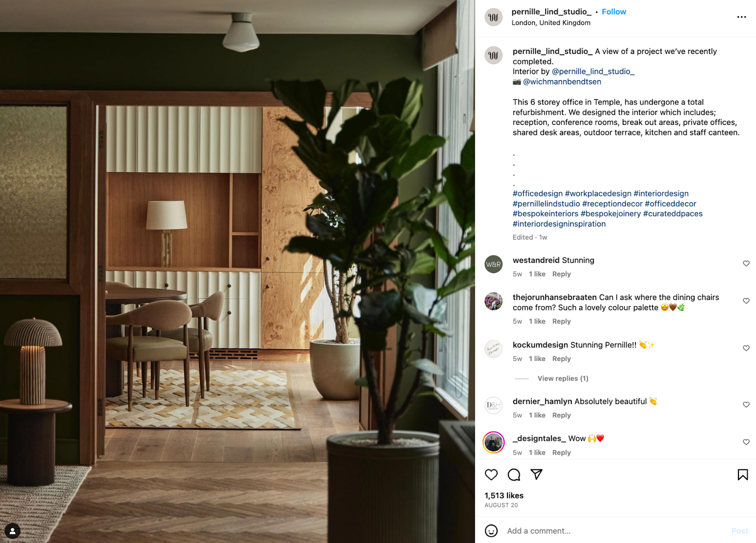
Task: Like the _designtales_ comment
Action: (746, 442)
